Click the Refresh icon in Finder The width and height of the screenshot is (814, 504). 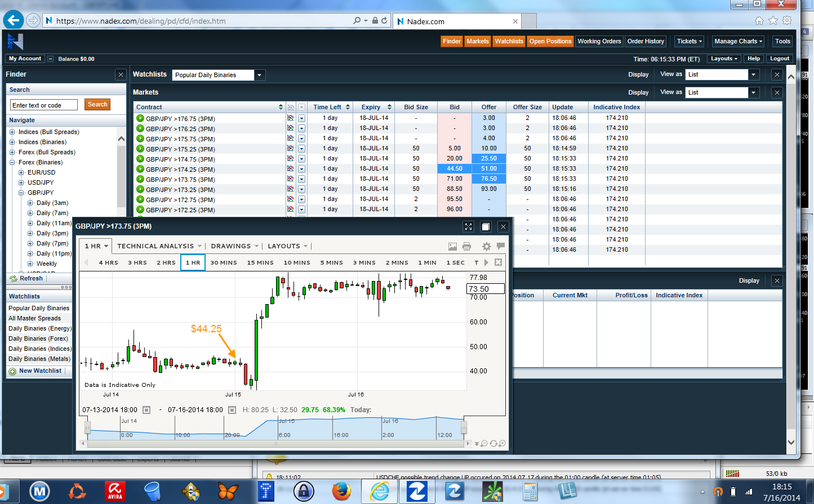click(x=14, y=279)
